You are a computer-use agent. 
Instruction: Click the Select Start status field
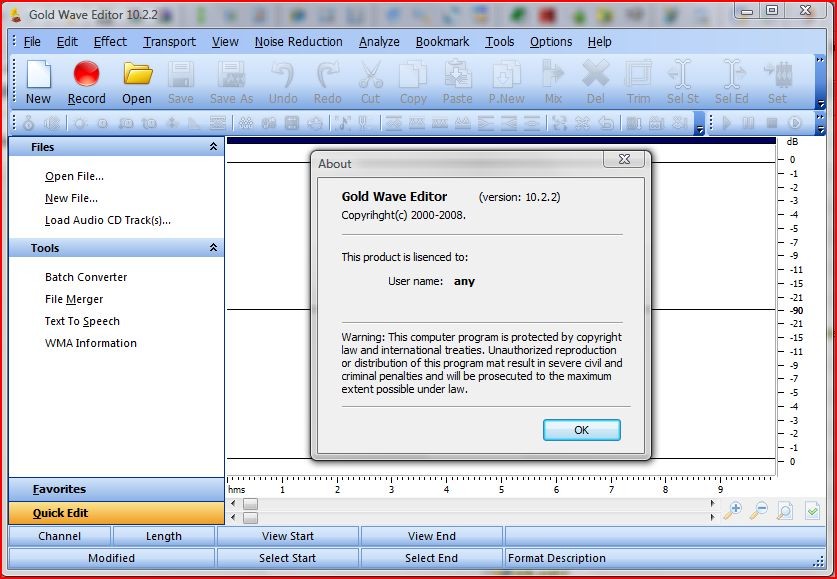point(288,558)
